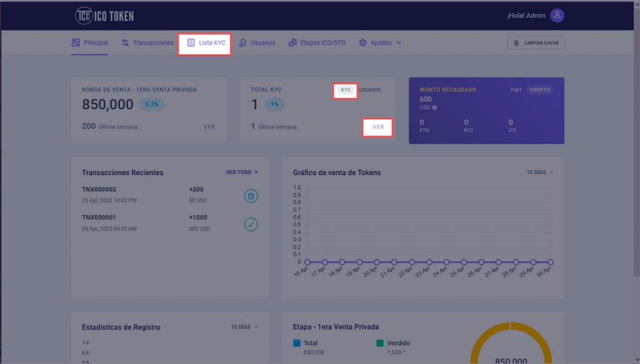Screen dimensions: 640x364
Task: Click the 80 USD transaction value
Action: pos(197,200)
